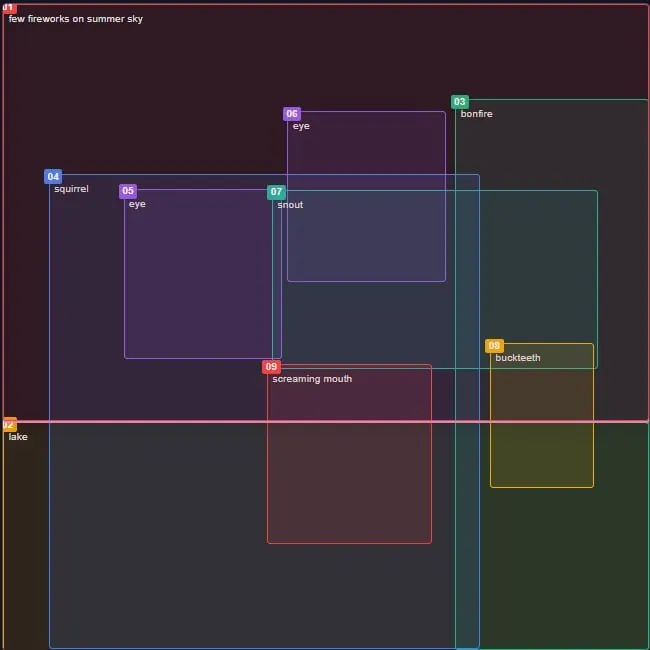650x650 pixels.
Task: Select the red 09 screaming mouth badge
Action: [271, 366]
